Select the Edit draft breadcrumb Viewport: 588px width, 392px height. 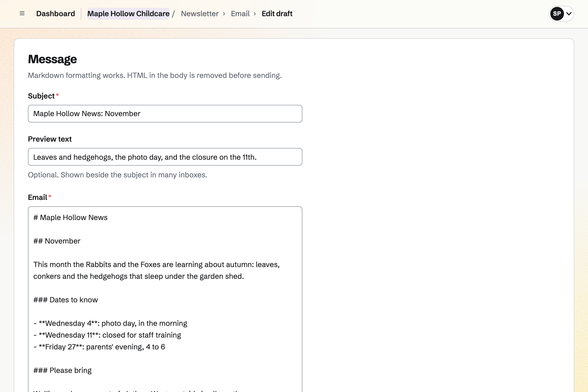pyautogui.click(x=277, y=13)
